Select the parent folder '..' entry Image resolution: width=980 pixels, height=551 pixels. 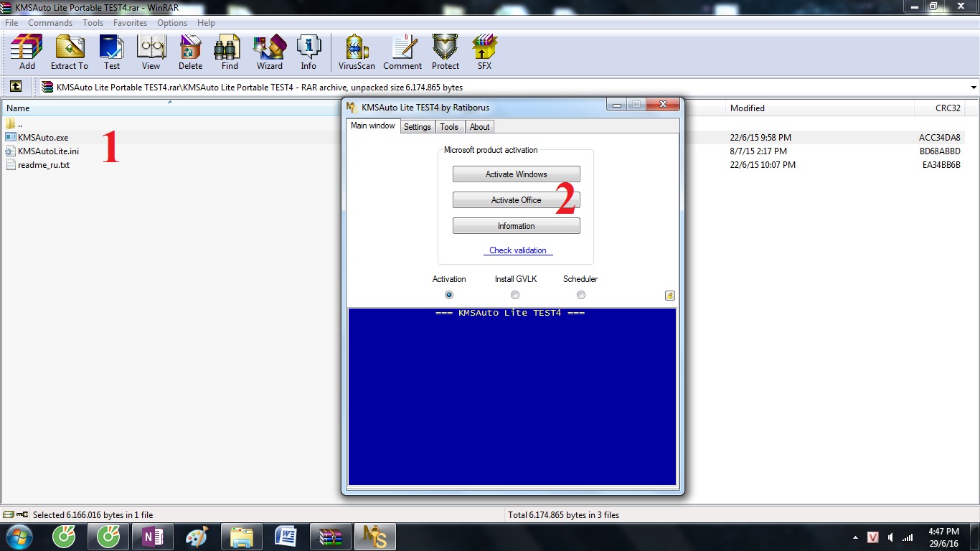click(x=14, y=123)
